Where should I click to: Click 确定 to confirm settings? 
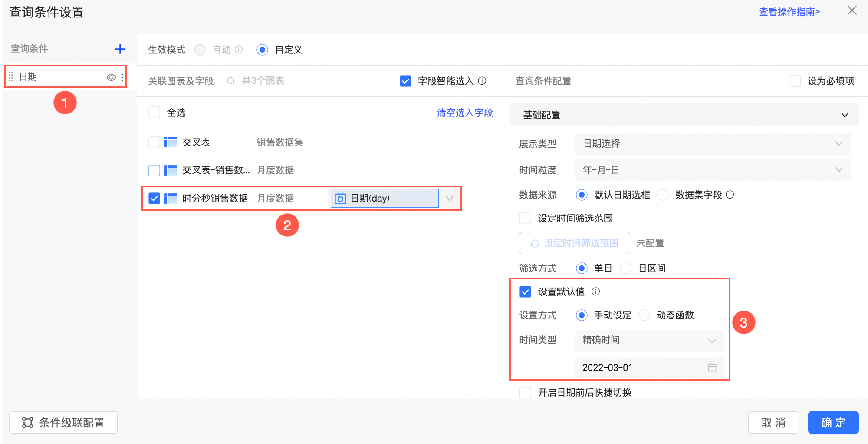[x=833, y=423]
